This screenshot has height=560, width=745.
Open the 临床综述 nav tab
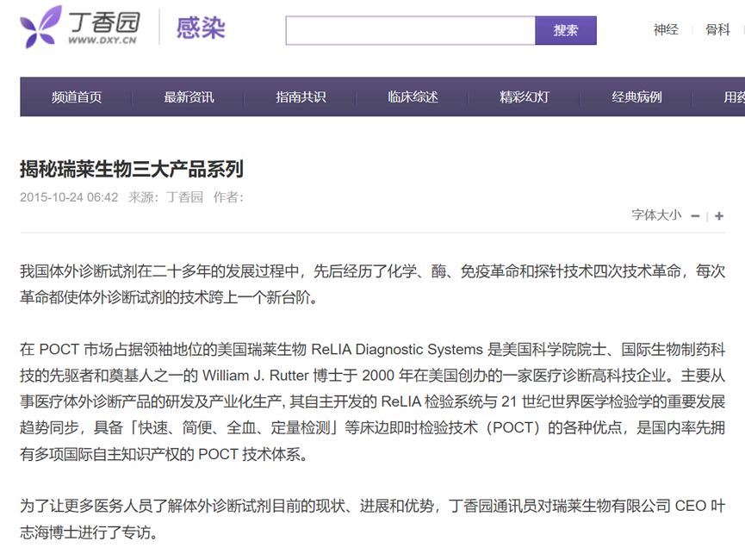click(413, 97)
